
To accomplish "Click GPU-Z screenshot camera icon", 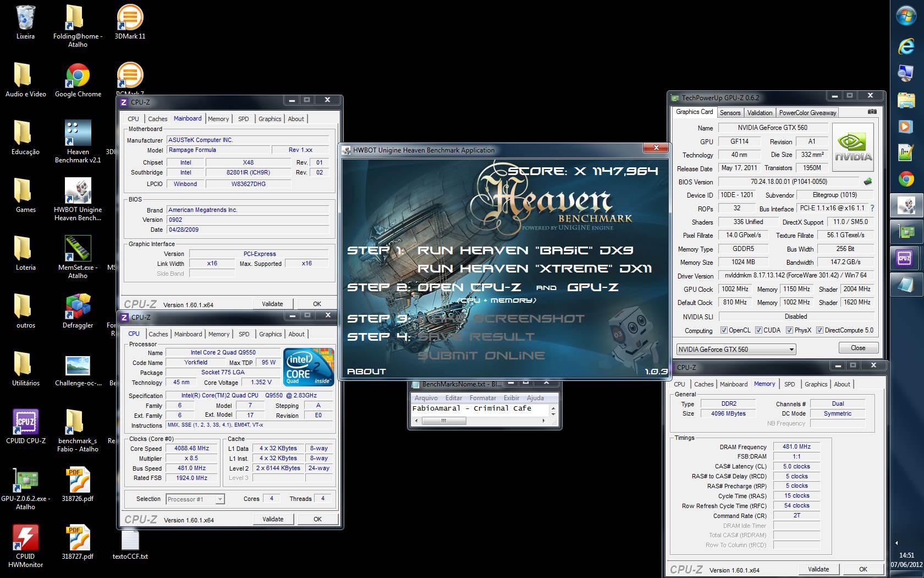I will pyautogui.click(x=872, y=112).
